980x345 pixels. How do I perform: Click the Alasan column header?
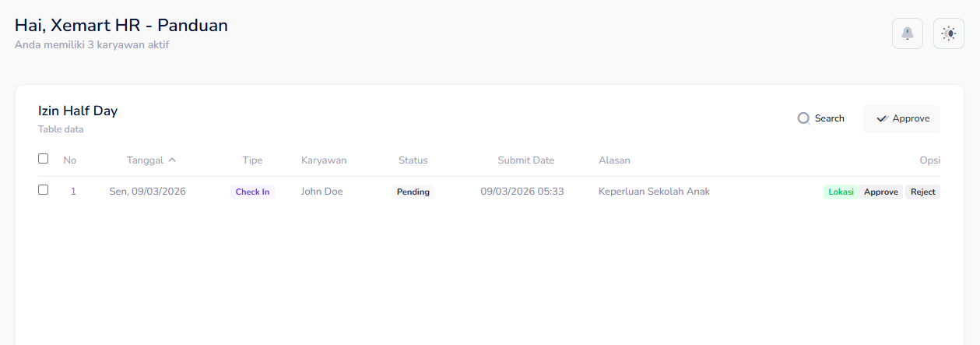[x=614, y=160]
